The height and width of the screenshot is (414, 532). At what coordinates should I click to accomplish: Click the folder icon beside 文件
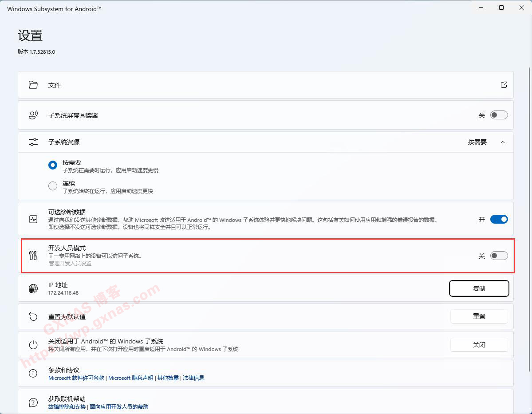[33, 85]
